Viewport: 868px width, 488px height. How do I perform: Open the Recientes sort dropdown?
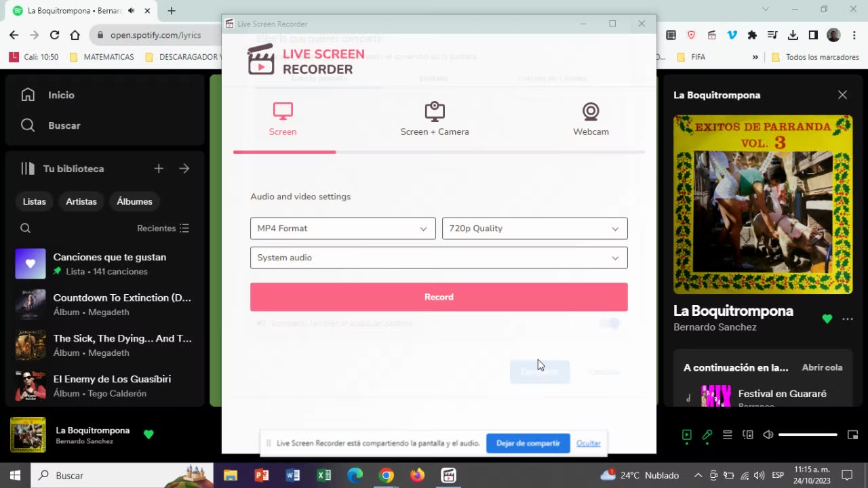click(163, 228)
